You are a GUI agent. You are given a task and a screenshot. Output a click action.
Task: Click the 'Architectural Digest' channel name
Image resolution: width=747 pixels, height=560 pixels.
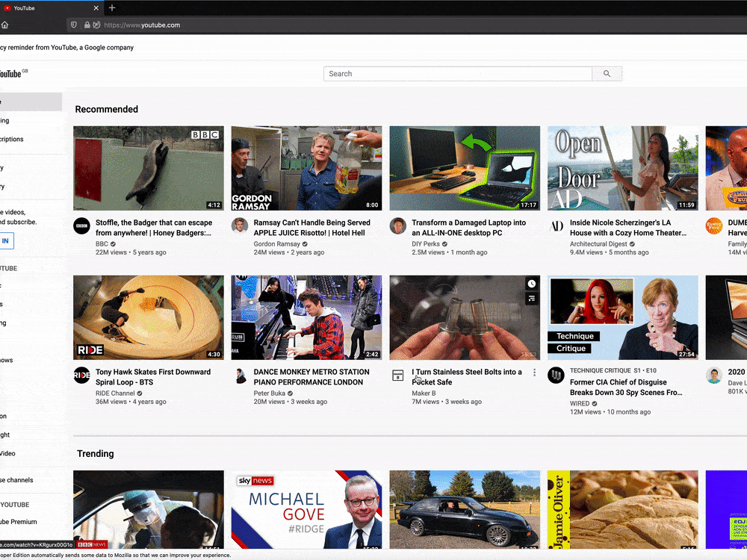(x=598, y=244)
